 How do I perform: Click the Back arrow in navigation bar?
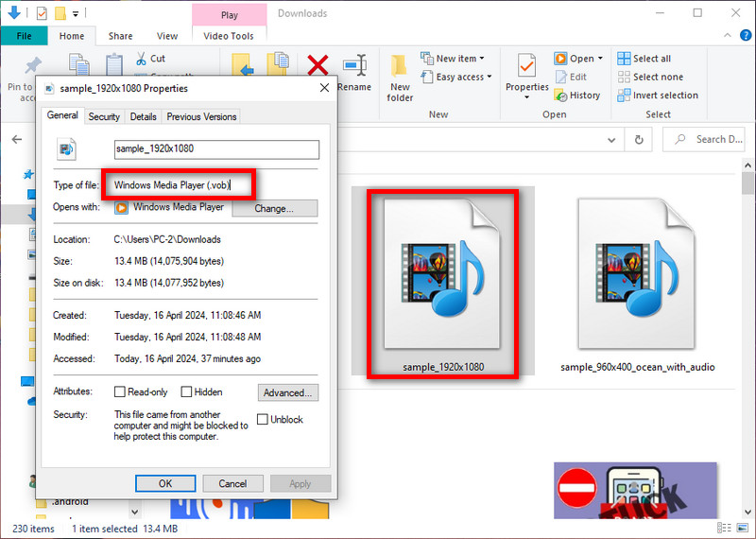pos(17,139)
